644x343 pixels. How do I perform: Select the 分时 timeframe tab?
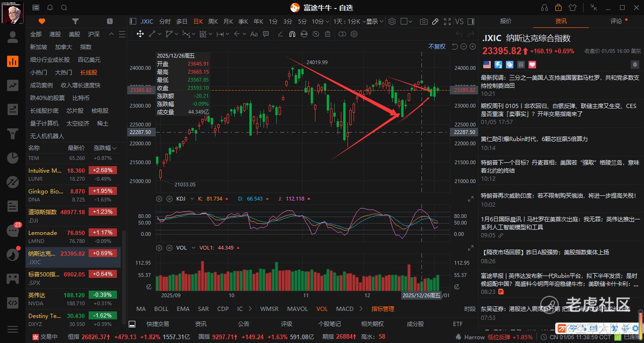click(165, 21)
